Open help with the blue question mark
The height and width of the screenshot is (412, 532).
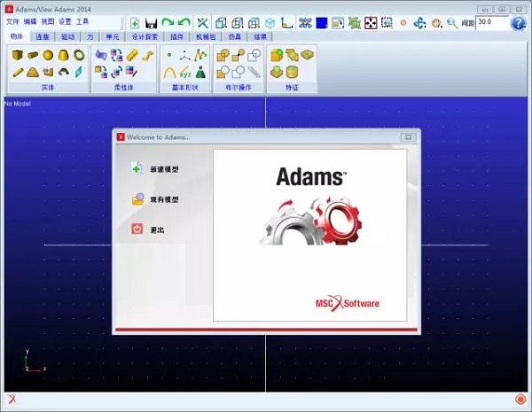[x=518, y=23]
